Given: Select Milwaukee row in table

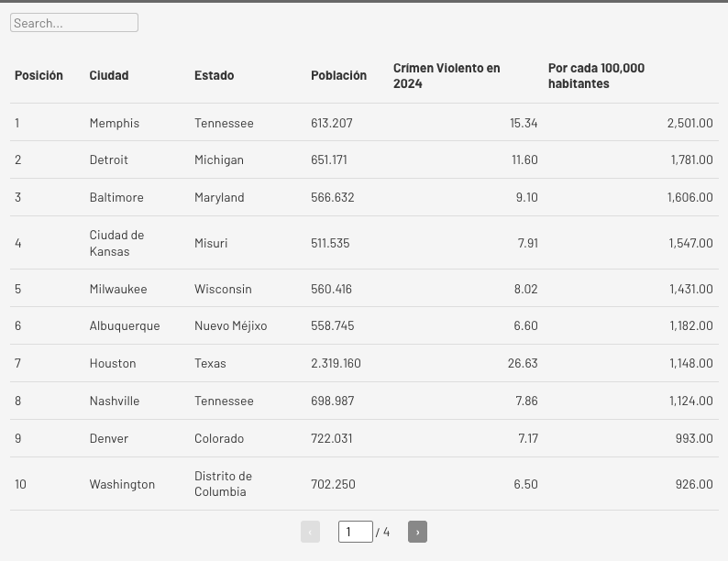Looking at the screenshot, I should point(118,289).
